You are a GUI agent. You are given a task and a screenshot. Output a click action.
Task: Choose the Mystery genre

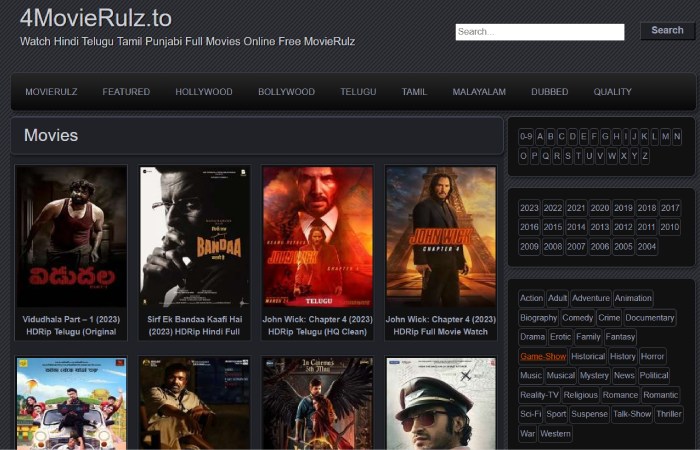(x=594, y=376)
